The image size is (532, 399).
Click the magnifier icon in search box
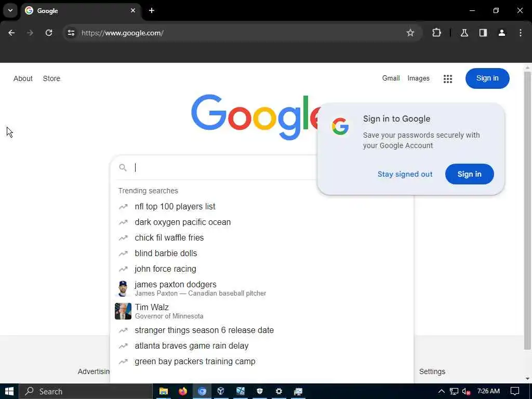point(123,168)
